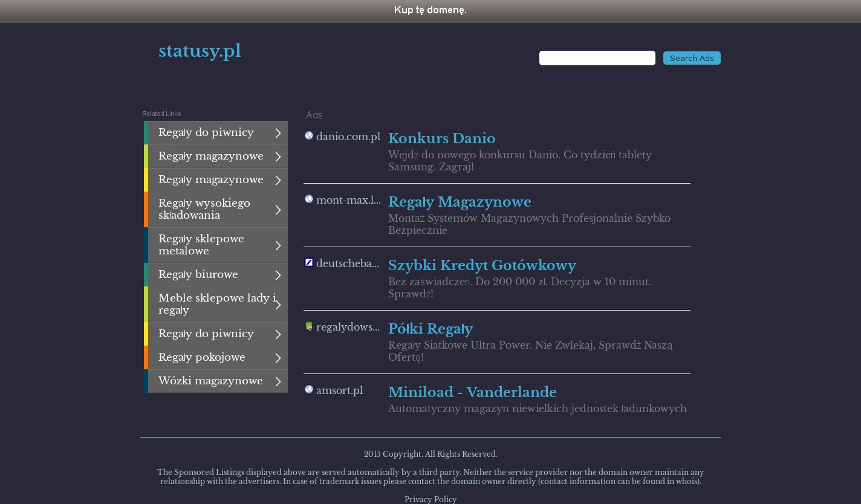Screen dimensions: 861x504
Task: Open the Regały sklepowe metalowe related link
Action: click(201, 245)
